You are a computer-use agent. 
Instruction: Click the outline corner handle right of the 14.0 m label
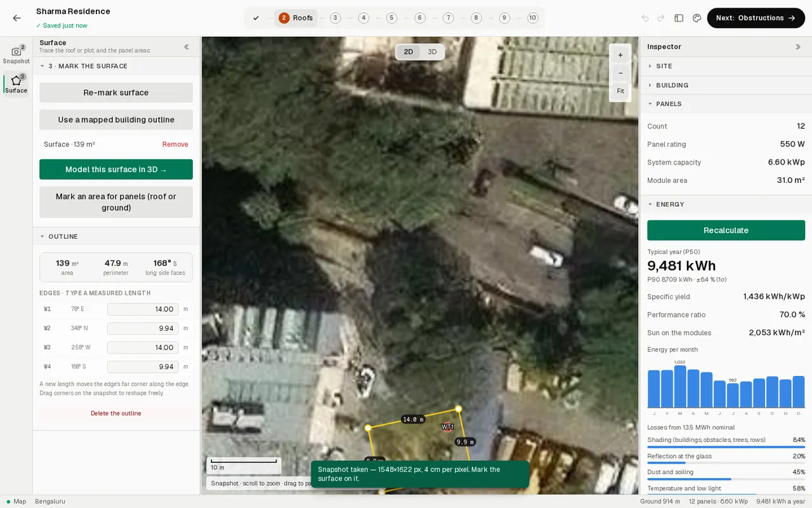[x=459, y=409]
